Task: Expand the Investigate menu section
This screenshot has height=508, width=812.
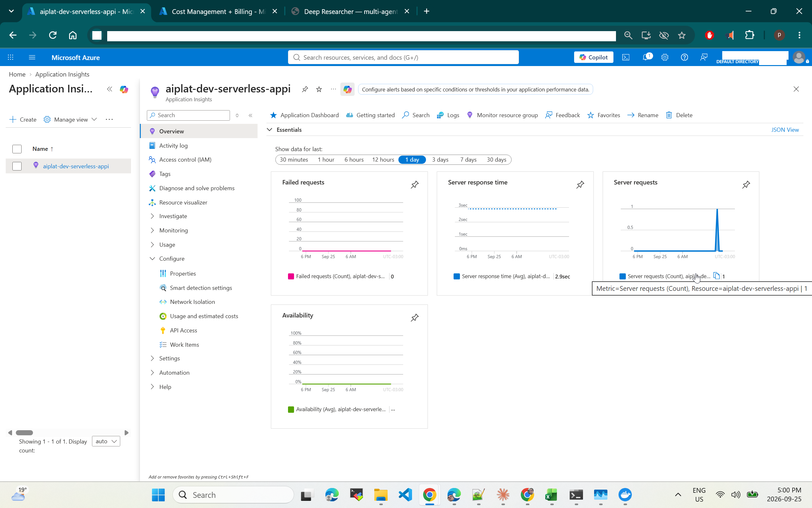Action: click(152, 216)
